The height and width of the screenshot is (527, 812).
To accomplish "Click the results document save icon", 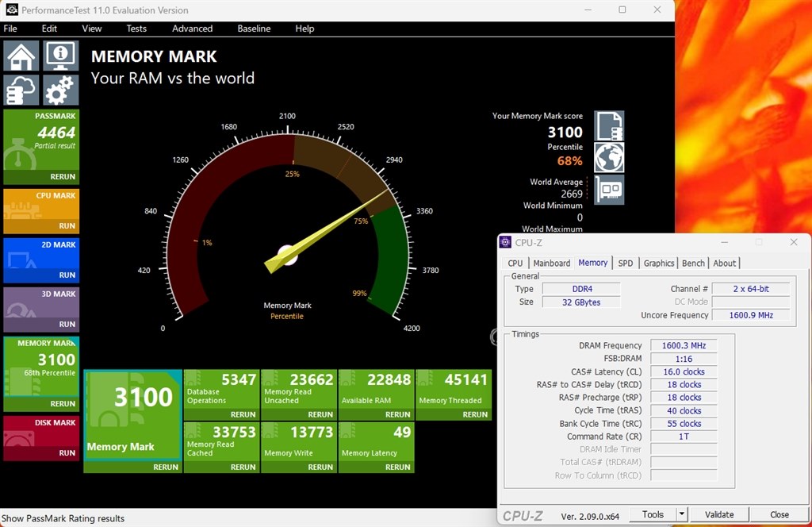I will click(609, 125).
